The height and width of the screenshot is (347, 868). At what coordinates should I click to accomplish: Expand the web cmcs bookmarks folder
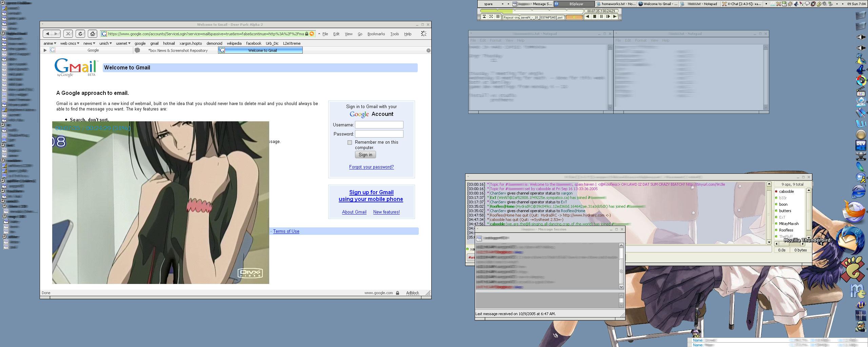coord(70,43)
